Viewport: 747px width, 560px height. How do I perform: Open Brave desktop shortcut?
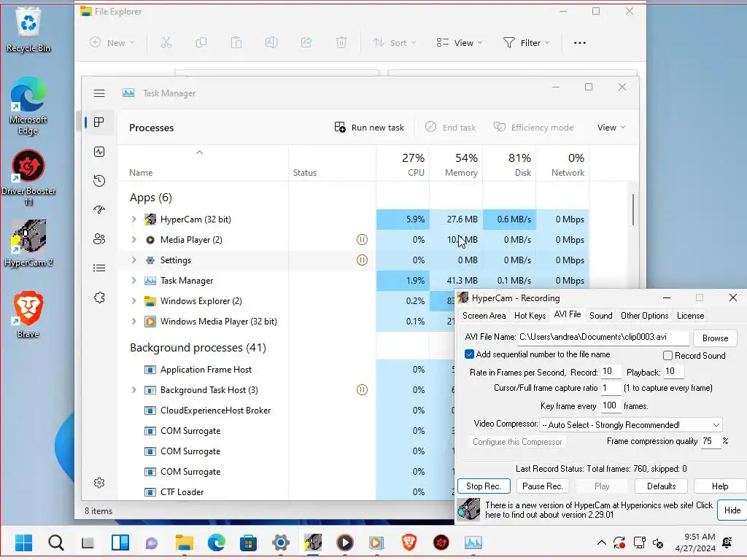[28, 314]
